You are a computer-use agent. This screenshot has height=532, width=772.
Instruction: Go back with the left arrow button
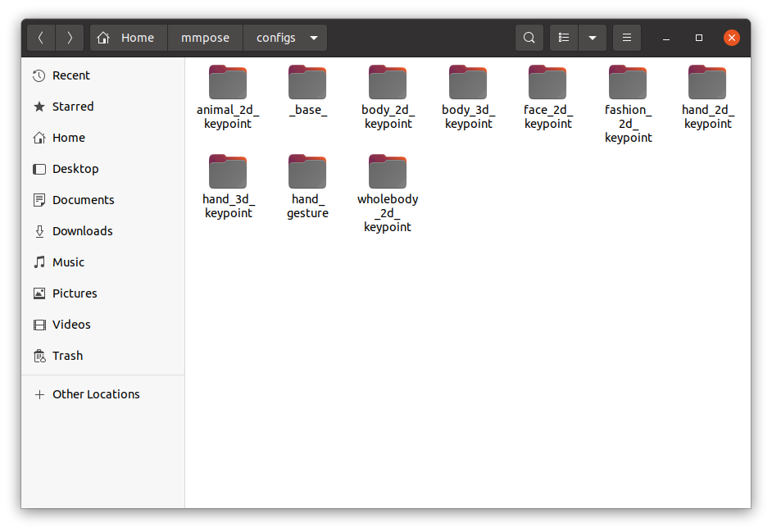click(41, 38)
